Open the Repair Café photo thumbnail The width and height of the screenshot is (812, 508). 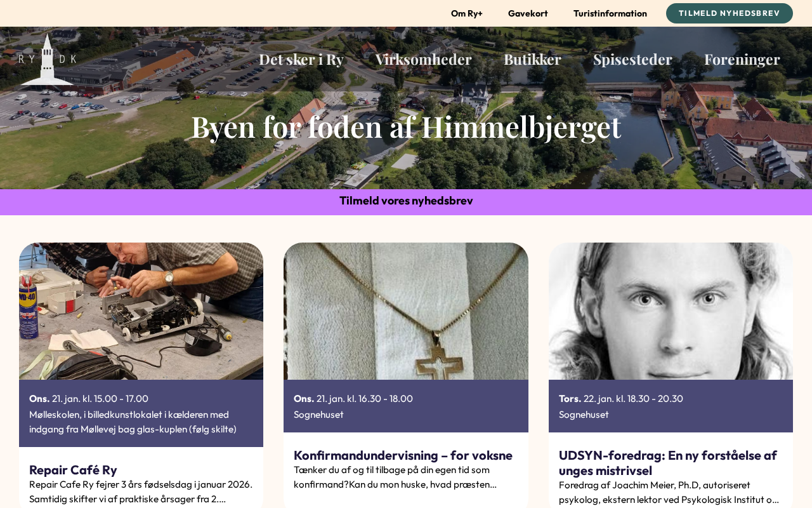141,311
